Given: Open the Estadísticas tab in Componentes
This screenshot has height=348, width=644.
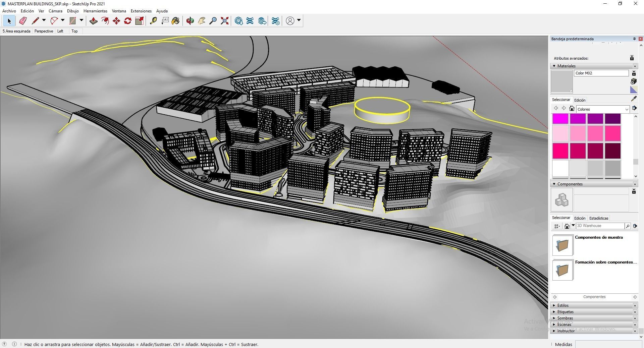Looking at the screenshot, I should [599, 218].
